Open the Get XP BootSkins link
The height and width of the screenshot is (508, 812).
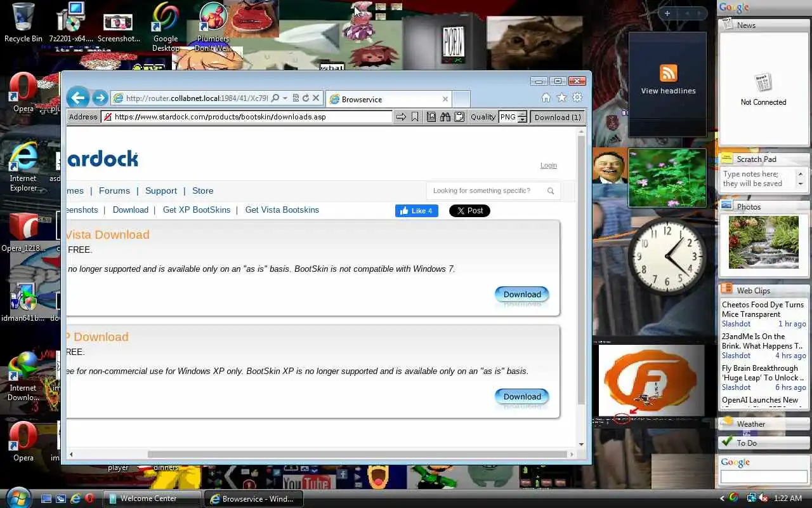point(197,210)
